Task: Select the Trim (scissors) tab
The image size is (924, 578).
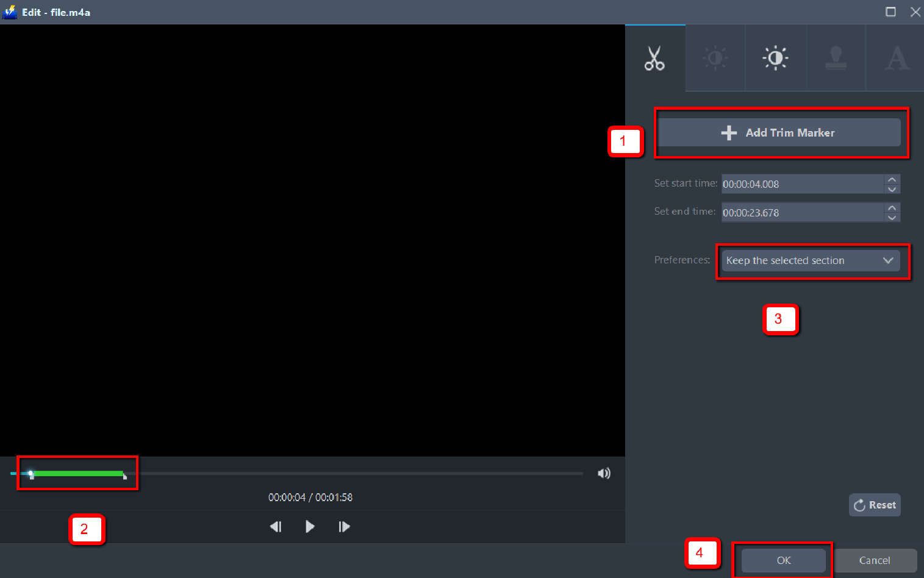Action: [x=654, y=58]
